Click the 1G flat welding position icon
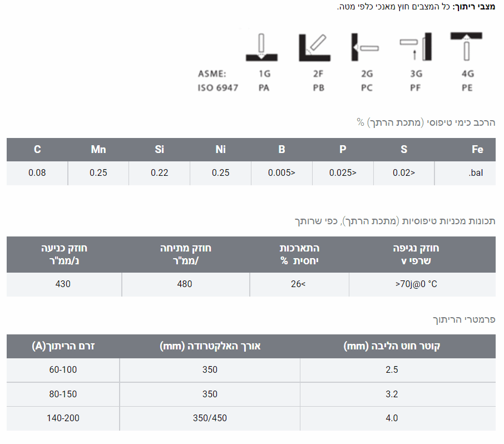The width and height of the screenshot is (504, 444). click(264, 47)
